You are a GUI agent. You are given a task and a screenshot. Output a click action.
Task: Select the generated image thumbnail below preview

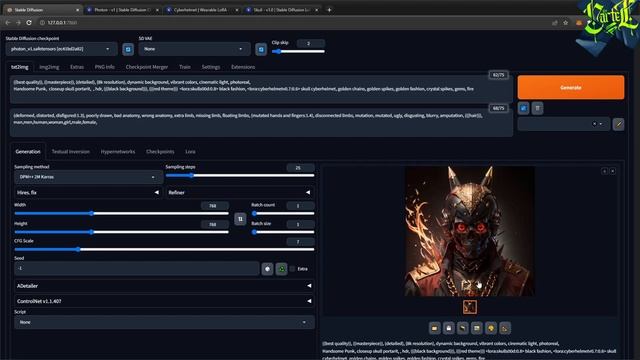[469, 307]
